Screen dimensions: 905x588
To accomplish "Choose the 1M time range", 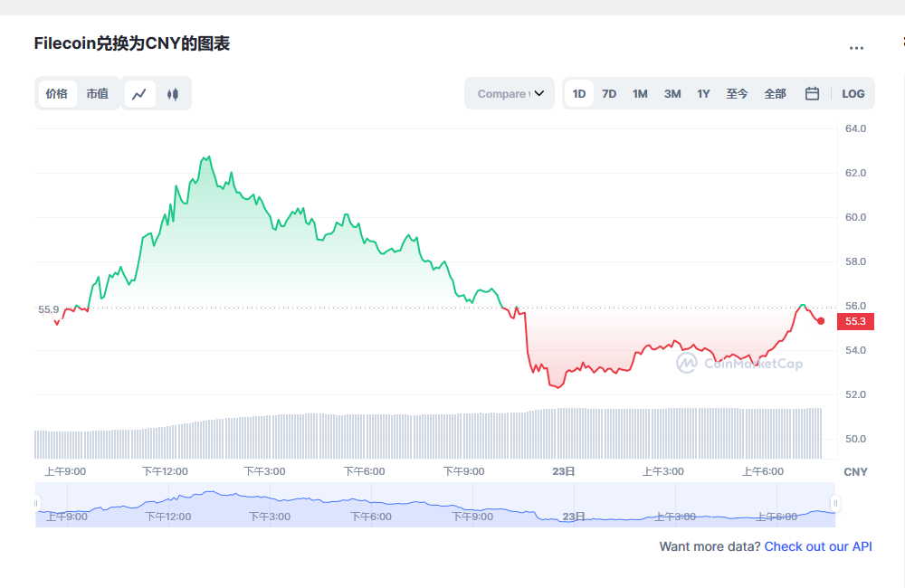I will [640, 93].
